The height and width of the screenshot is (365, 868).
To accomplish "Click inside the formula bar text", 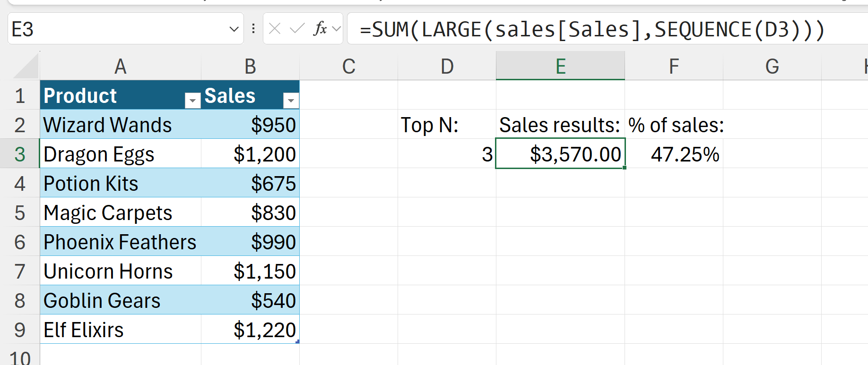I will [x=591, y=29].
